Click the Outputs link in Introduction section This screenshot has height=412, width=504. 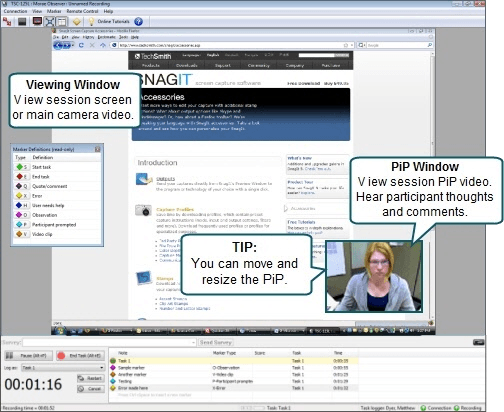(x=165, y=179)
